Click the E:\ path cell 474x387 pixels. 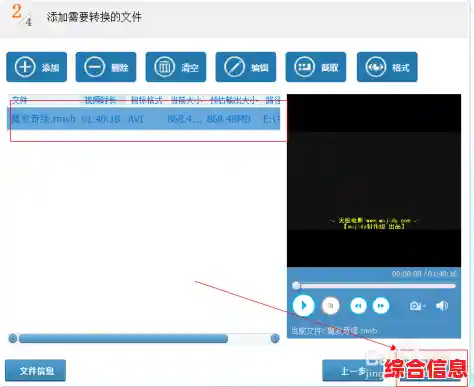click(271, 119)
